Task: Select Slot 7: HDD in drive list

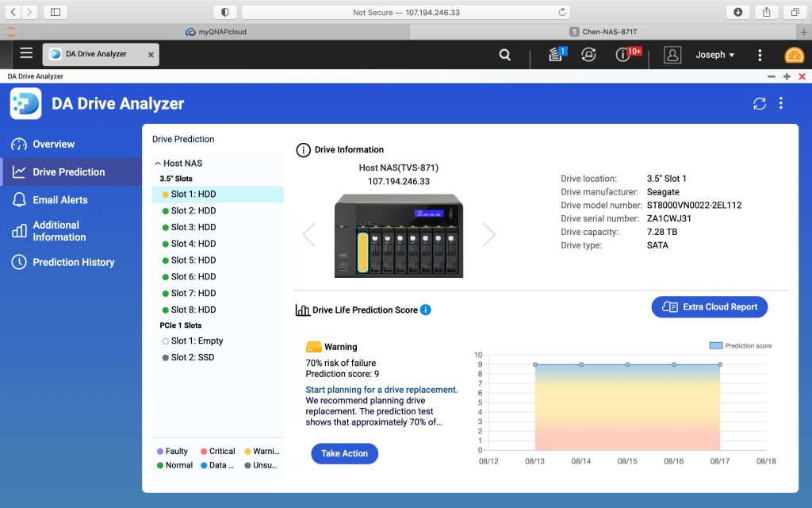Action: click(x=218, y=294)
